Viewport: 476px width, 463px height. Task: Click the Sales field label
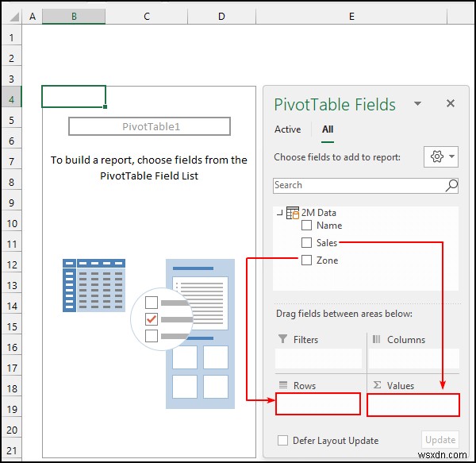327,243
